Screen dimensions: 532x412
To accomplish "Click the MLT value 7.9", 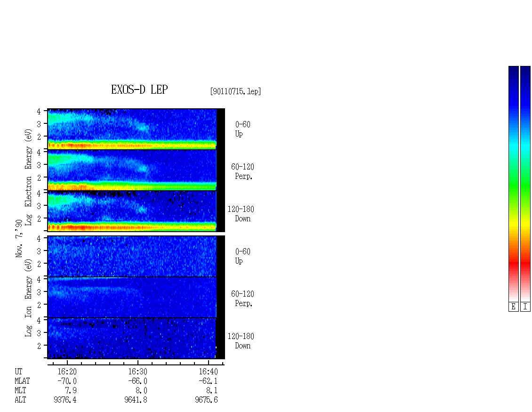I will (x=71, y=391).
